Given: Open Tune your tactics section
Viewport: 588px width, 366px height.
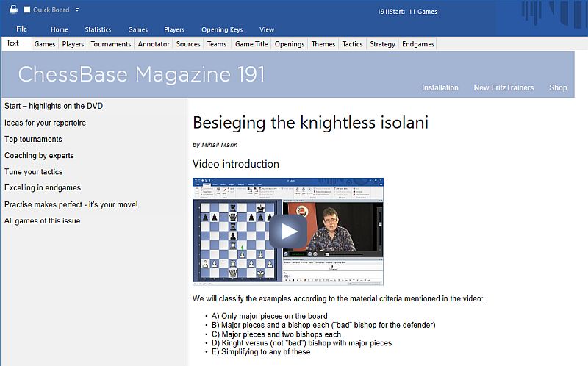Looking at the screenshot, I should [33, 172].
